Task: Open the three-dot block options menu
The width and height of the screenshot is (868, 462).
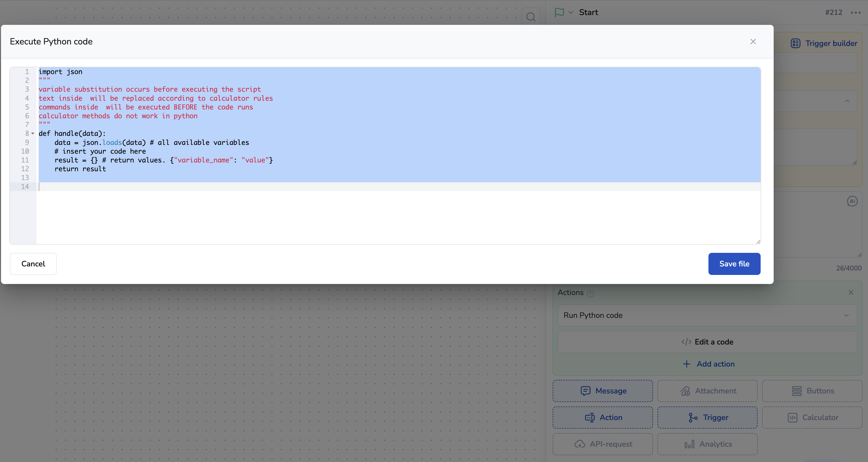Action: point(855,13)
